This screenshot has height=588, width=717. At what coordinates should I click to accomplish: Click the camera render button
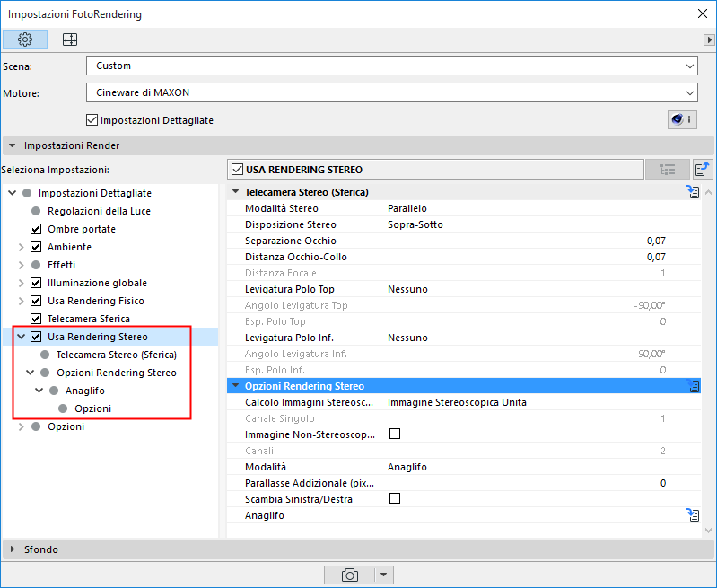pos(349,575)
